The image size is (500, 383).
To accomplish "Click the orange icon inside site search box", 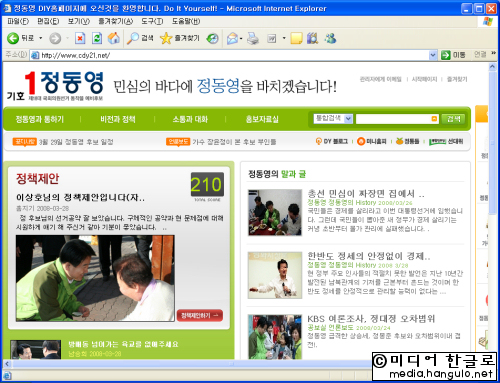I will 434,119.
